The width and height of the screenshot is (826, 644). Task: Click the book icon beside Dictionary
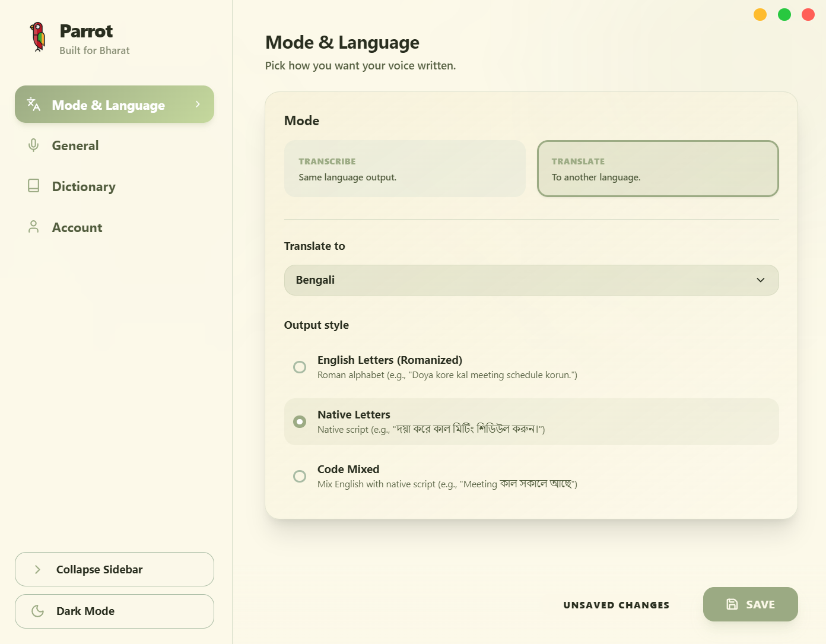(x=33, y=186)
